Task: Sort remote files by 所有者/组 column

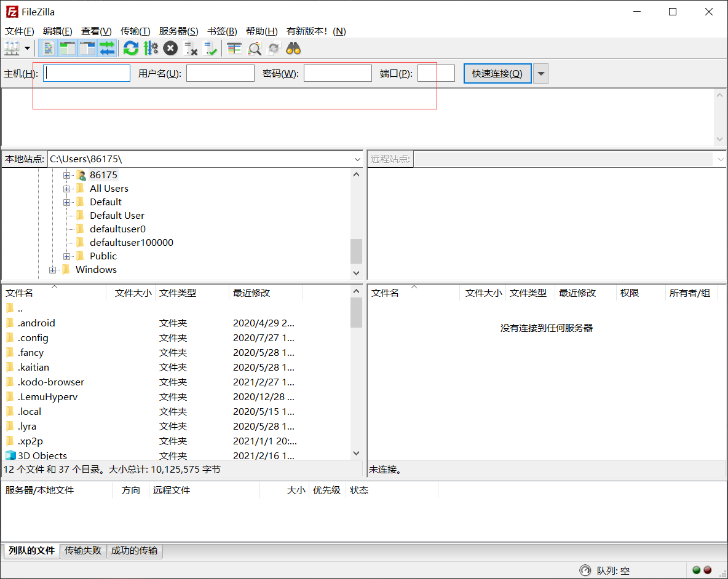Action: pyautogui.click(x=691, y=293)
